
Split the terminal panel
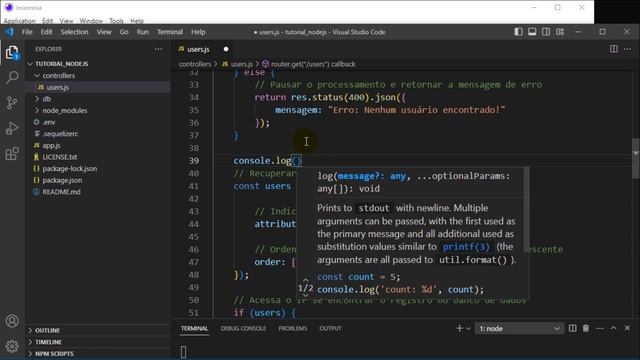(573, 328)
